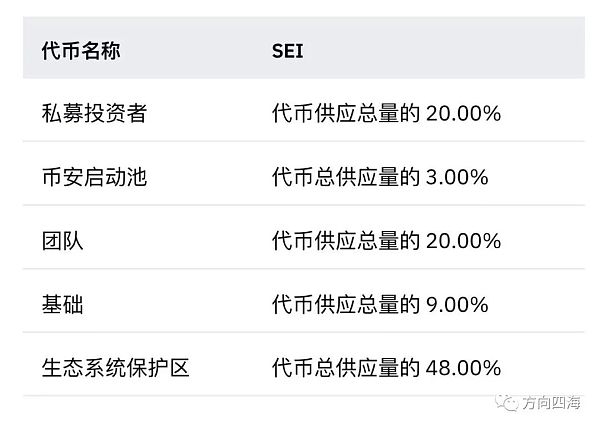Select the 团队 row label
The width and height of the screenshot is (600, 429).
pos(63,240)
